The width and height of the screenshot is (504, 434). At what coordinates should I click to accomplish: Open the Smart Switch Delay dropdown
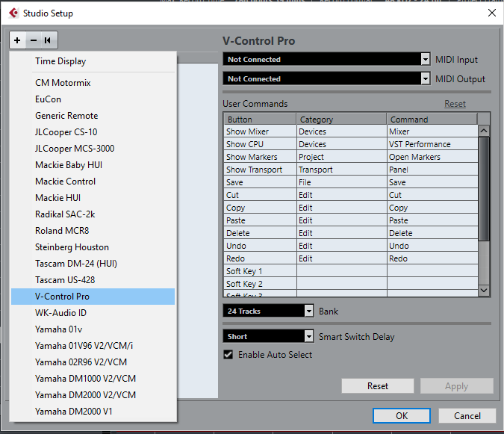point(268,337)
